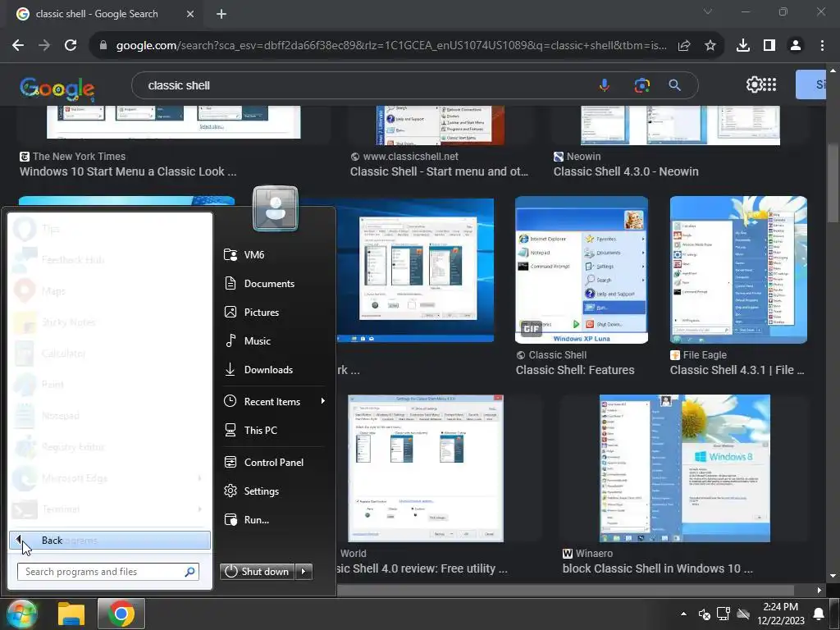
Task: Open Google quick settings gear
Action: [754, 84]
